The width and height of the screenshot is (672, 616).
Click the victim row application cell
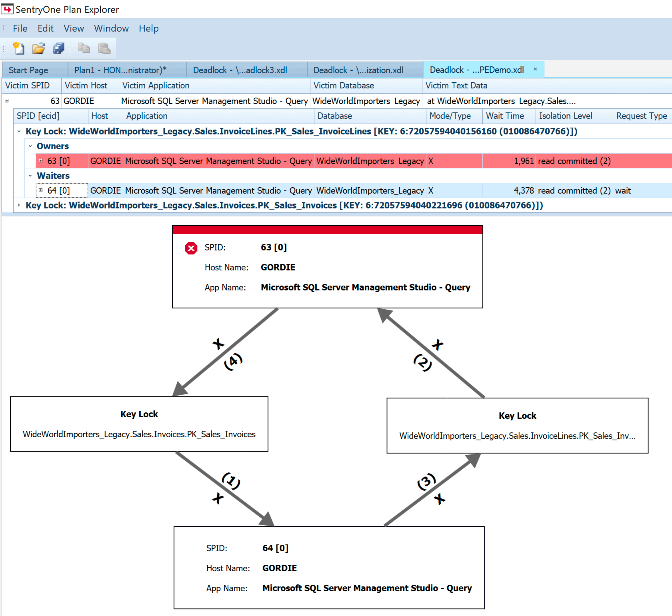point(214,101)
